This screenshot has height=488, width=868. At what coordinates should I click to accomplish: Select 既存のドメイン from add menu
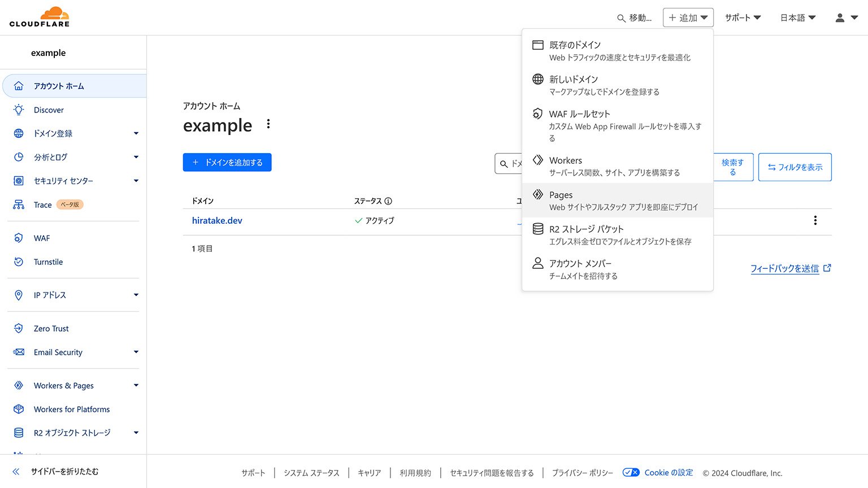(x=618, y=51)
